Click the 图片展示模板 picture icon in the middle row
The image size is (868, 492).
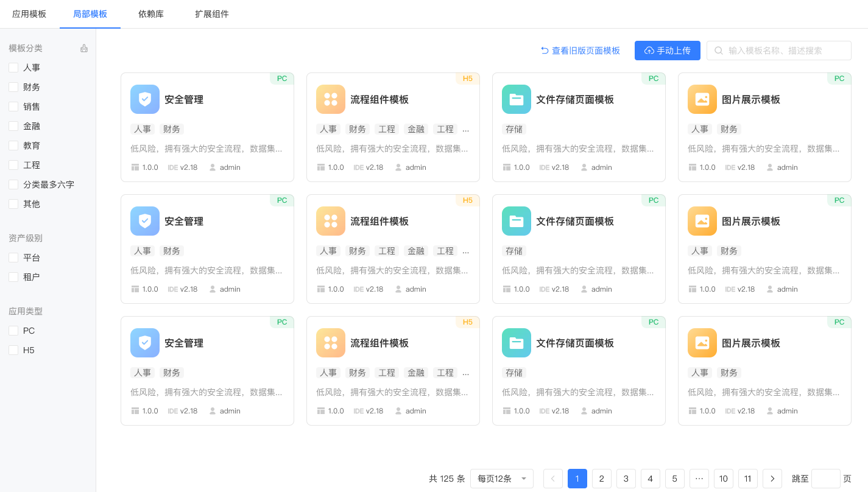click(702, 221)
